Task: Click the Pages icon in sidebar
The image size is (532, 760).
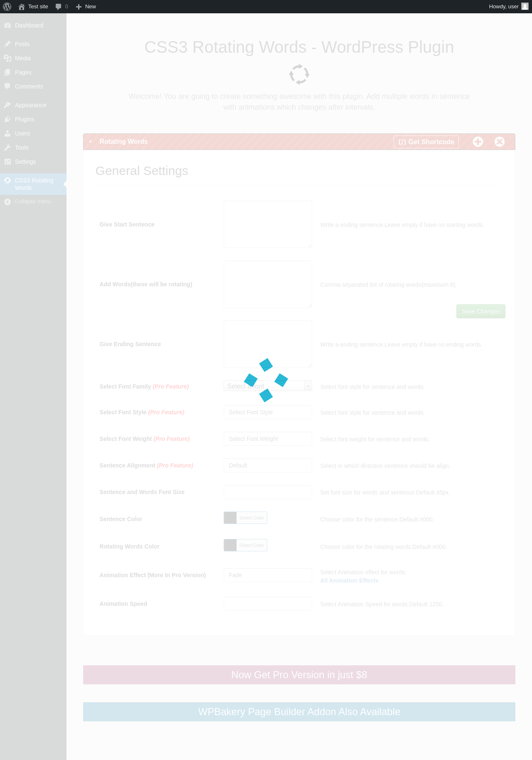Action: 7,72
